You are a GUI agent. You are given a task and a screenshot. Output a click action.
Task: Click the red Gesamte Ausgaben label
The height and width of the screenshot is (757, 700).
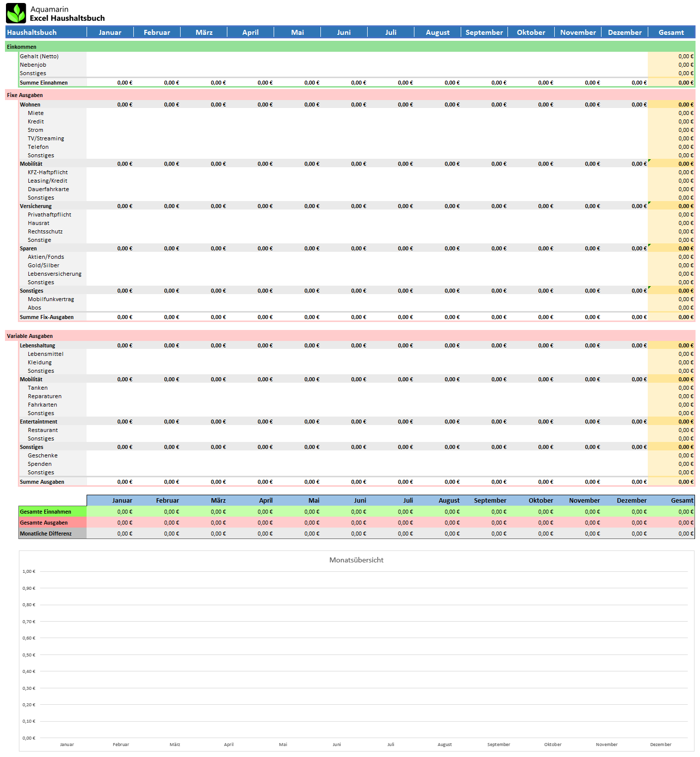(53, 523)
